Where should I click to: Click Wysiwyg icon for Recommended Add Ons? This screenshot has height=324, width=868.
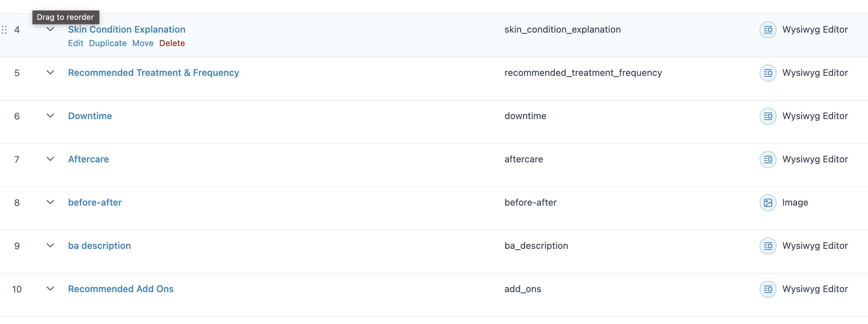(768, 289)
